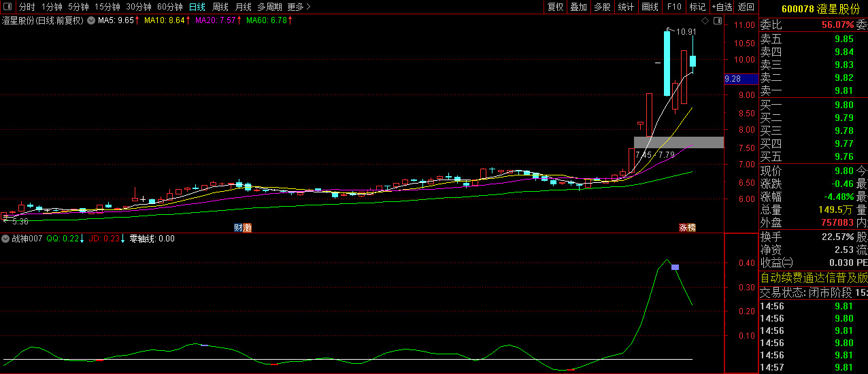Open F10 company information
The image size is (868, 374).
coord(674,7)
